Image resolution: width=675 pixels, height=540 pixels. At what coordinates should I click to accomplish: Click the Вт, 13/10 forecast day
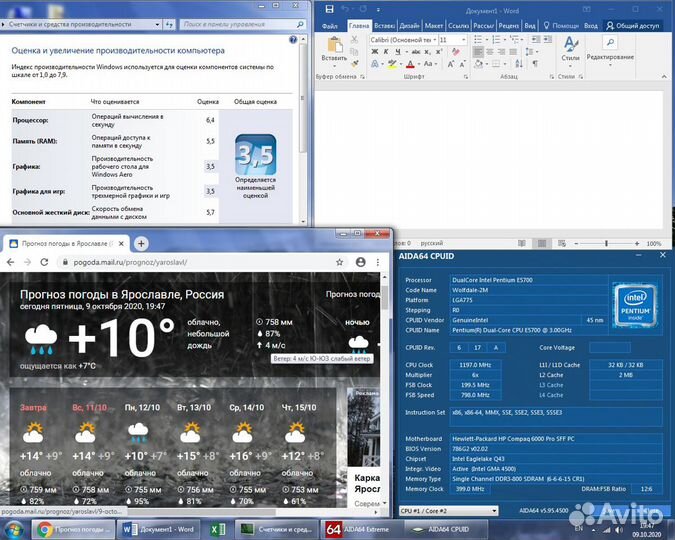[194, 407]
